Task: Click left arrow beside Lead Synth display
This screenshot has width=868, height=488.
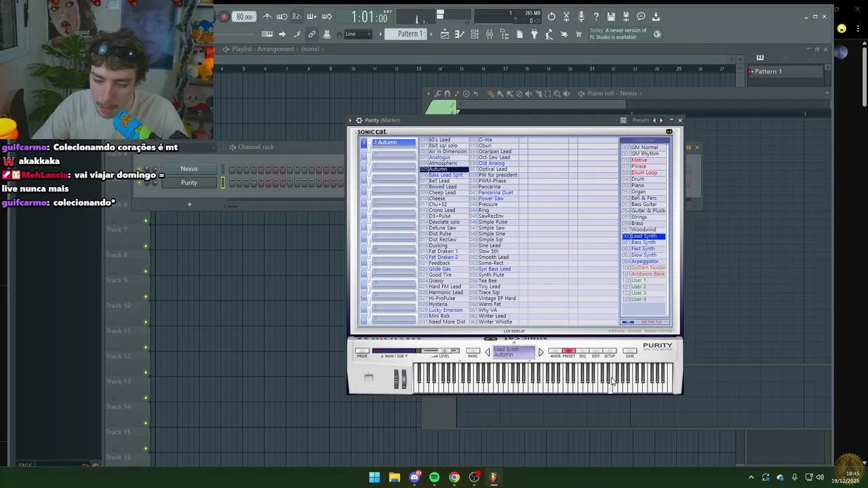Action: pyautogui.click(x=488, y=352)
